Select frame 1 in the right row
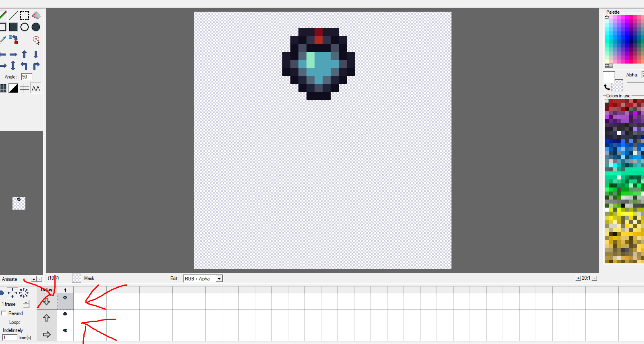This screenshot has height=344, width=644. [65, 334]
